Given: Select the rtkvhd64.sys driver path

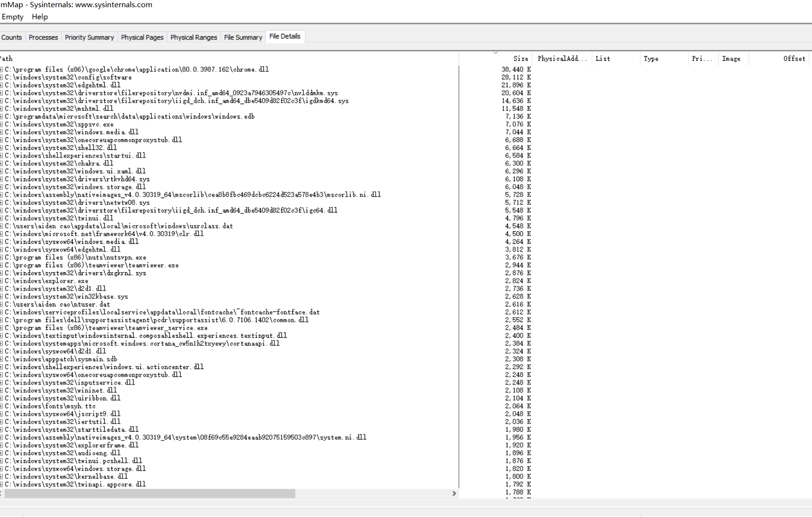Looking at the screenshot, I should (x=77, y=179).
